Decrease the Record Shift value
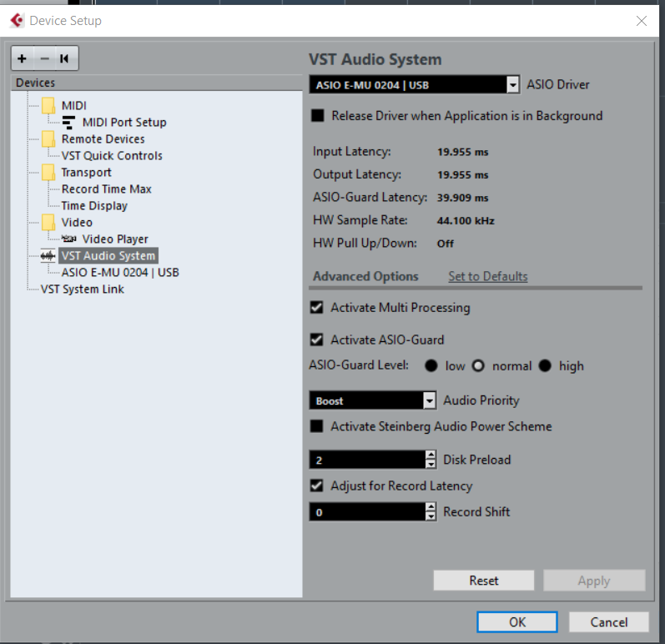 click(x=431, y=516)
